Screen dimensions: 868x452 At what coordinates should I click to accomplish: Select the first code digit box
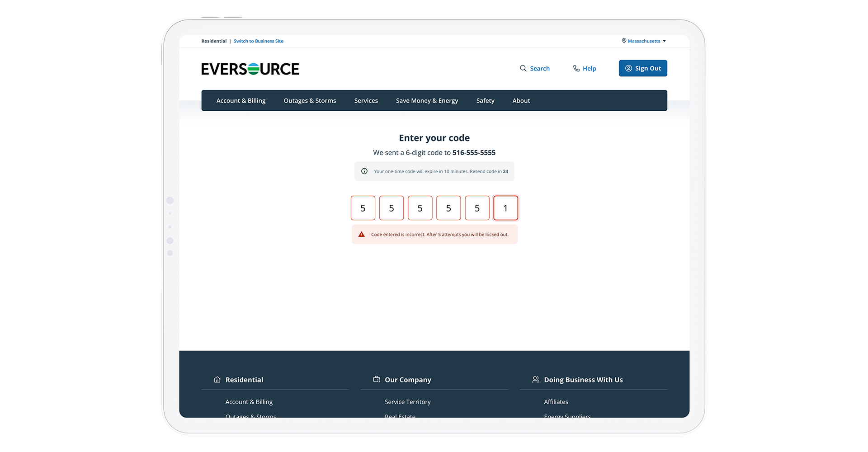coord(363,208)
